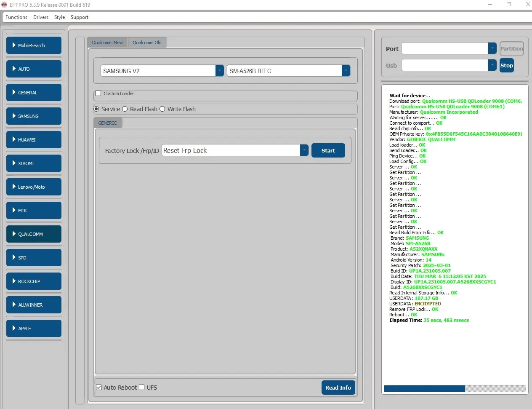Viewport: 532px width, 409px height.
Task: Open the APPLE sidebar module
Action: [x=34, y=329]
